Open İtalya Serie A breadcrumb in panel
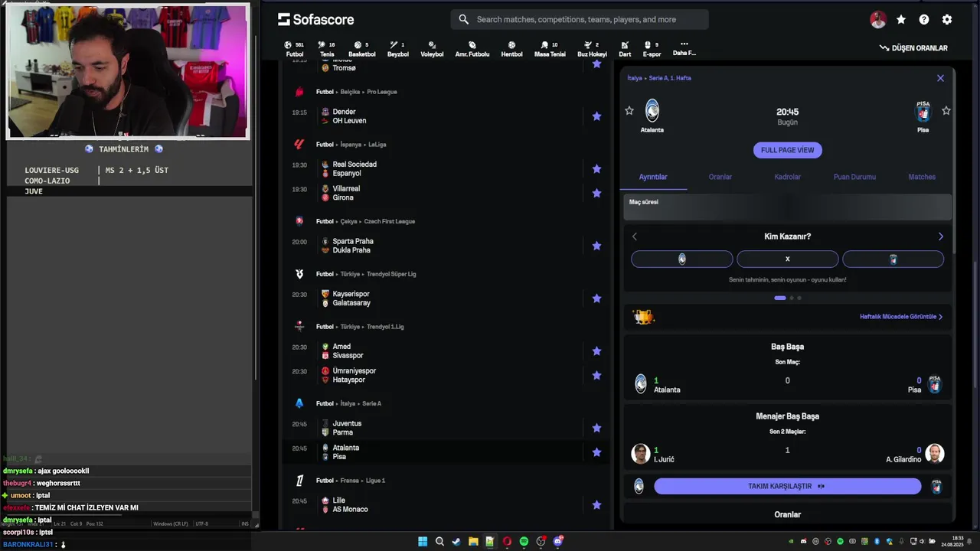 (x=659, y=78)
